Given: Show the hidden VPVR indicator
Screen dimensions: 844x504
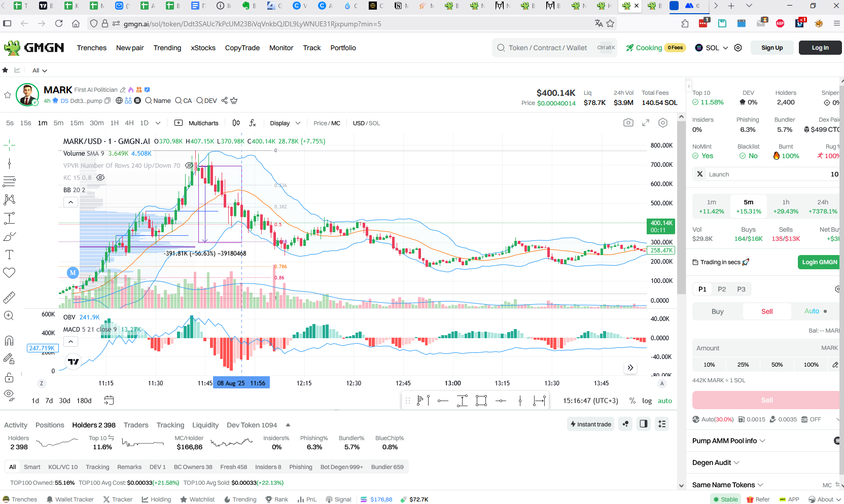Looking at the screenshot, I should 189,165.
